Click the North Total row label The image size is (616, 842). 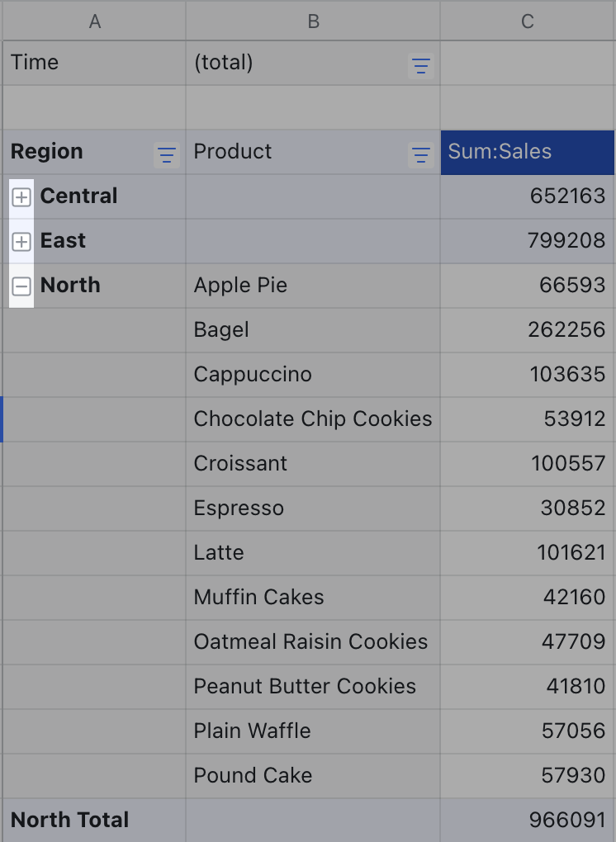pos(70,821)
